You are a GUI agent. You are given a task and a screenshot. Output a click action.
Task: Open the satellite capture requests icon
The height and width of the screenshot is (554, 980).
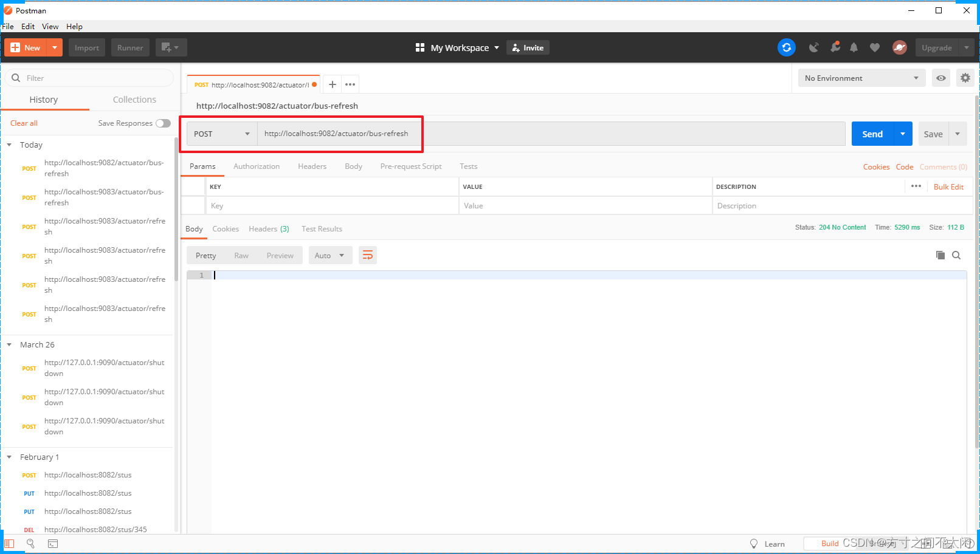813,47
